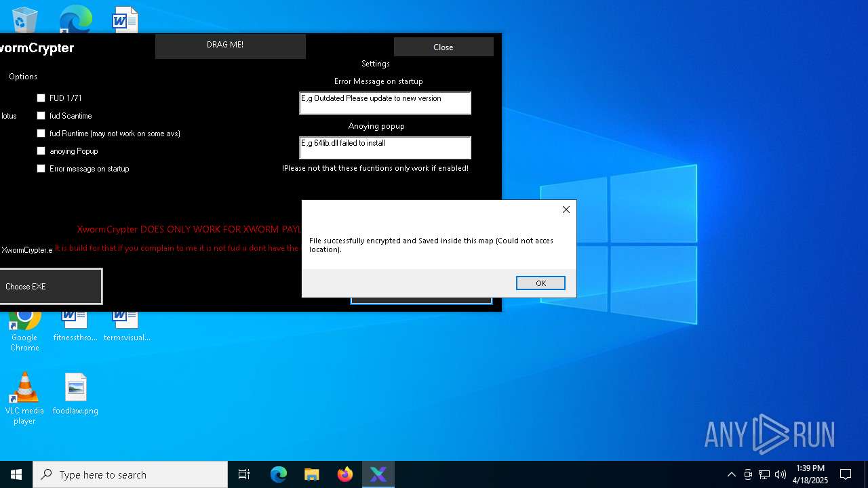The width and height of the screenshot is (868, 488).
Task: Select the Word document icon at top of desktop
Action: coord(125,19)
